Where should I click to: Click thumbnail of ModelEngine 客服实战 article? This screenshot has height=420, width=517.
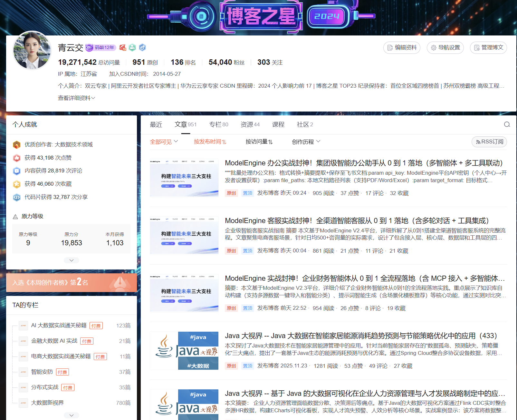click(x=184, y=235)
